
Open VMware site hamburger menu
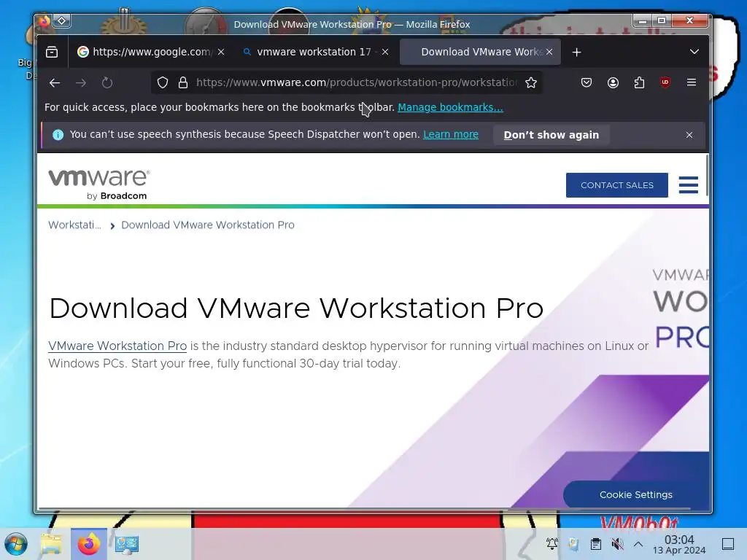[689, 184]
